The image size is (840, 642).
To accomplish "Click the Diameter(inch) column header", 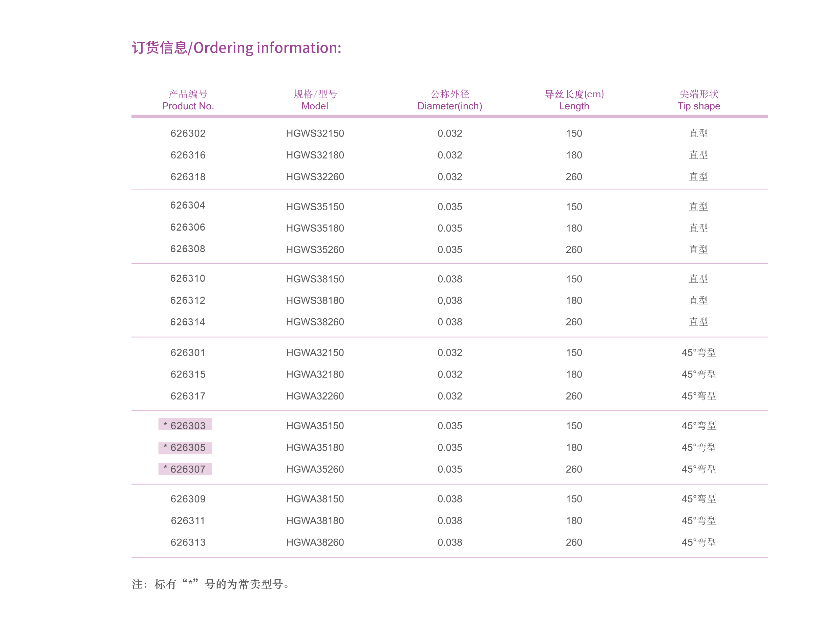I will (x=449, y=100).
